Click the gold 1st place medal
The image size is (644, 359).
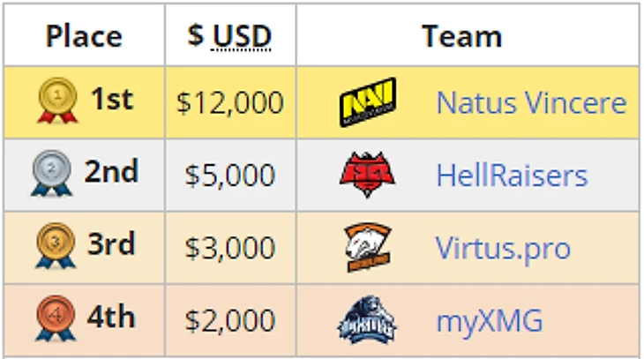(x=57, y=101)
